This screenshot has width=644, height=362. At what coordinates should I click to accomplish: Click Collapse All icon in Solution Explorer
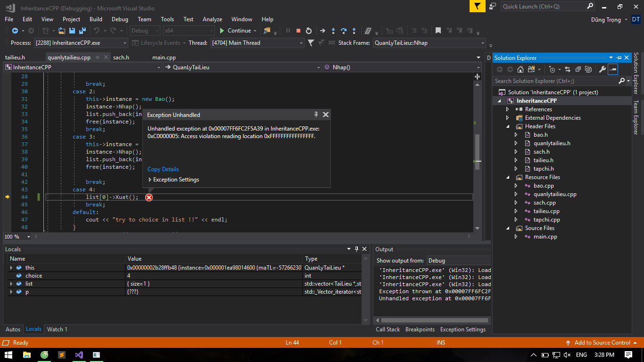[578, 69]
